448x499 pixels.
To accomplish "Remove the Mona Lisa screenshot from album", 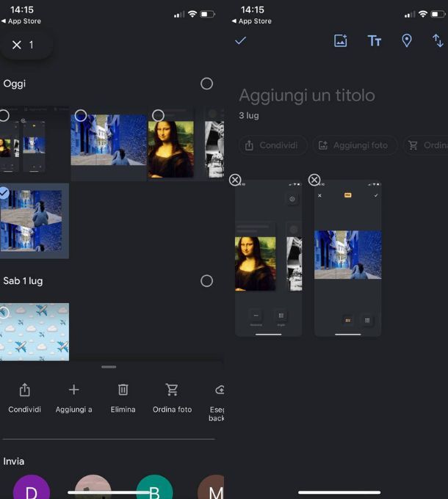I will (235, 180).
